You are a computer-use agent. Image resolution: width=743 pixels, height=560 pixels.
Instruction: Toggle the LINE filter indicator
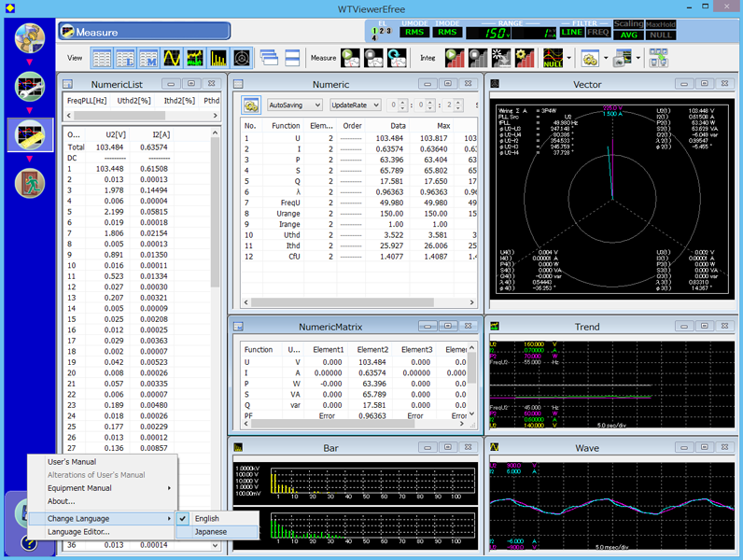(x=571, y=32)
